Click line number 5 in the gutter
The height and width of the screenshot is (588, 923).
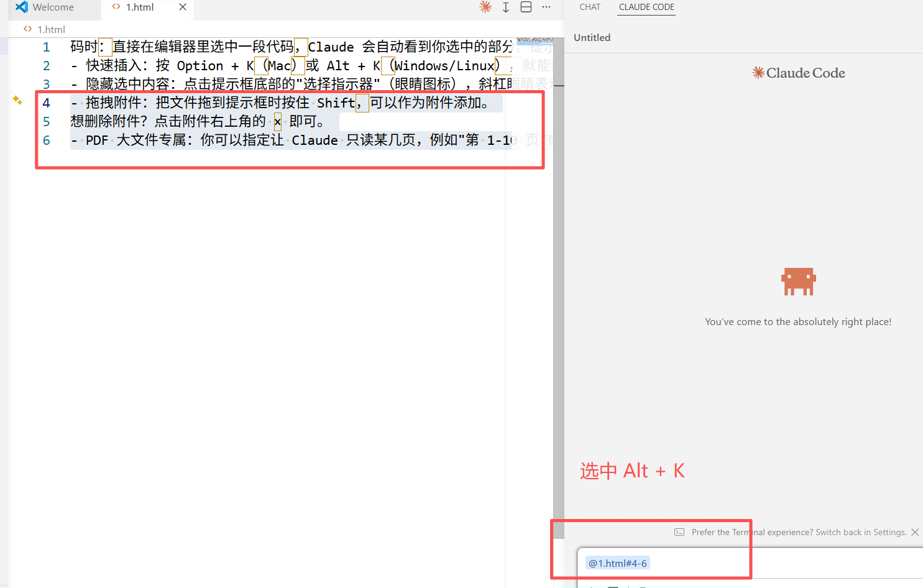point(46,122)
